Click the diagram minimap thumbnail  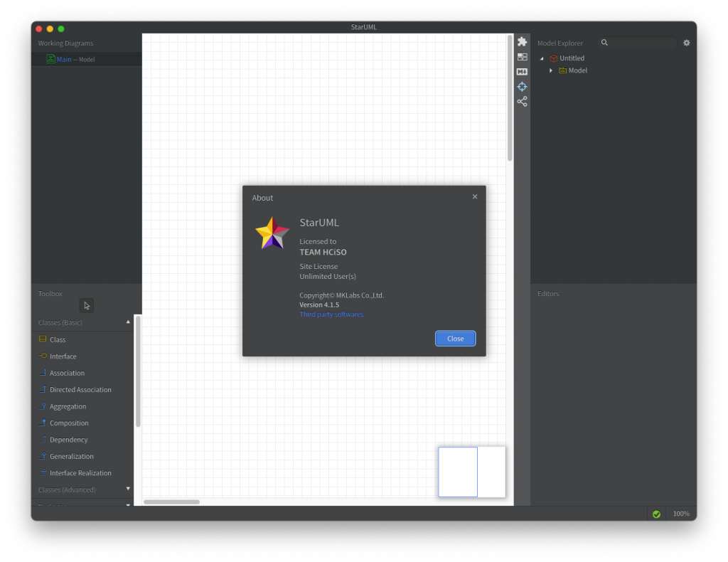(472, 472)
